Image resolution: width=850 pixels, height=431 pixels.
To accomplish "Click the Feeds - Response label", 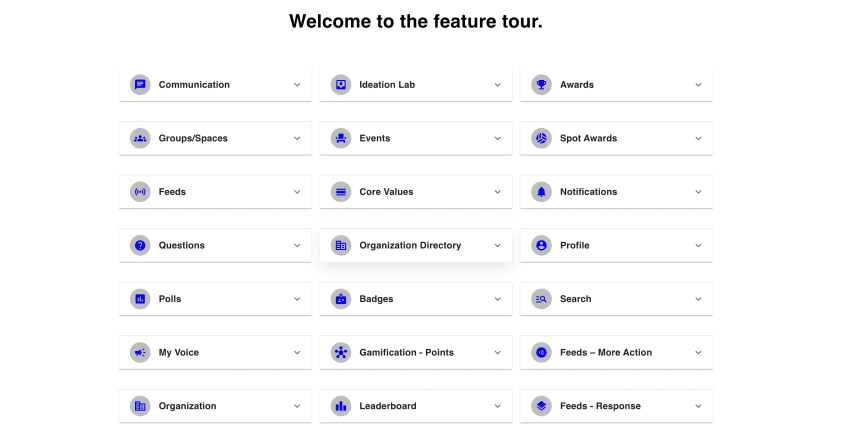I will [600, 406].
